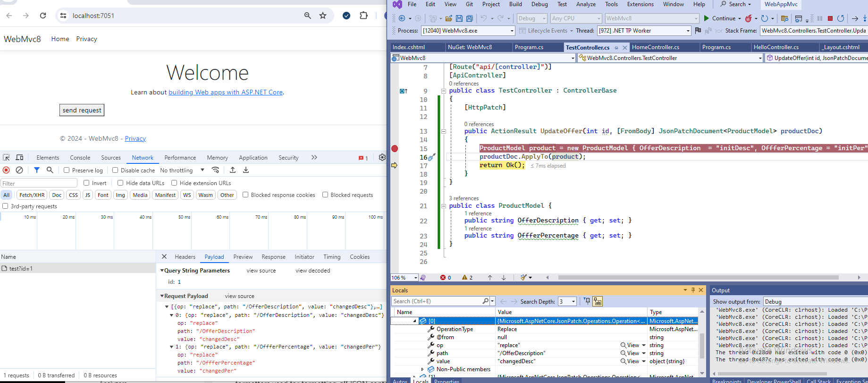868x383 pixels.
Task: Open the Build menu in Visual Studio
Action: [x=515, y=4]
